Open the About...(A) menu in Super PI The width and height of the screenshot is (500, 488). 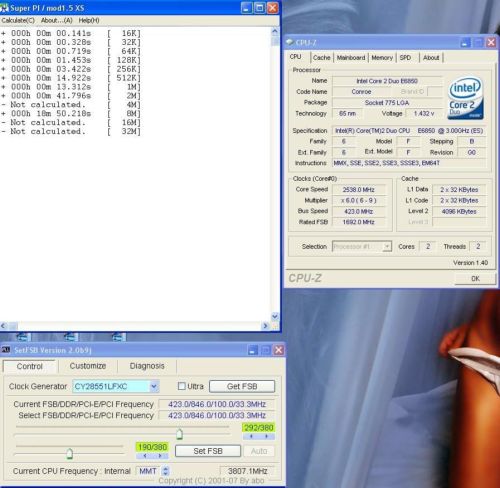click(x=57, y=20)
